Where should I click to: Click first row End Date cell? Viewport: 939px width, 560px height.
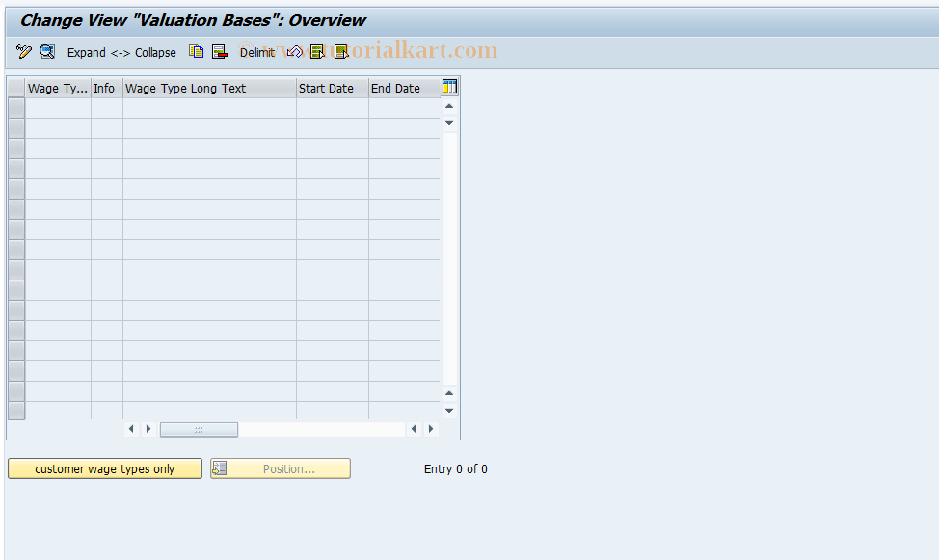(x=404, y=108)
